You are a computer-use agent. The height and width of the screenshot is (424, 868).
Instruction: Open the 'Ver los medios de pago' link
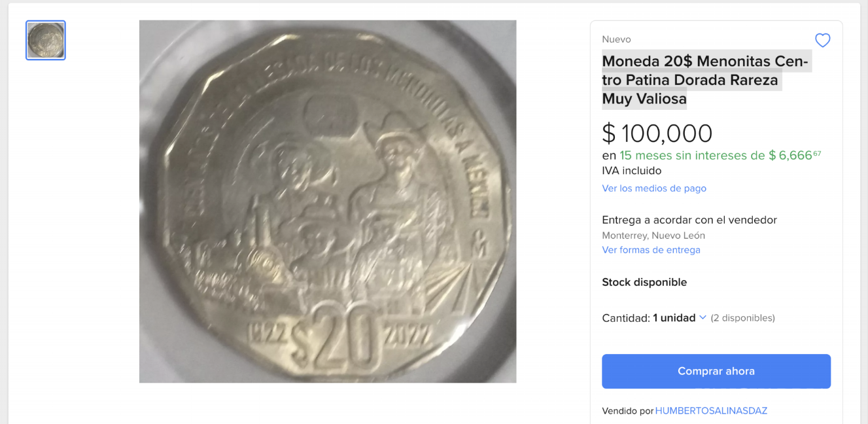click(x=654, y=188)
